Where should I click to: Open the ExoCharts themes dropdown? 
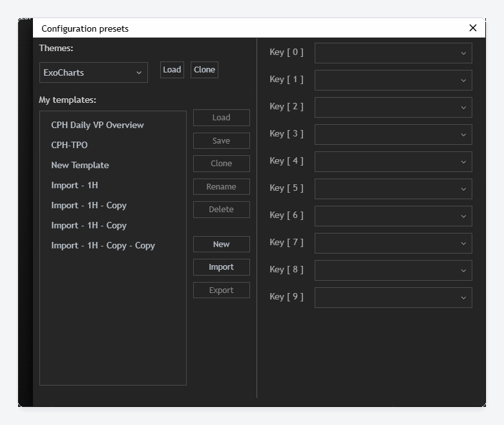[x=94, y=72]
